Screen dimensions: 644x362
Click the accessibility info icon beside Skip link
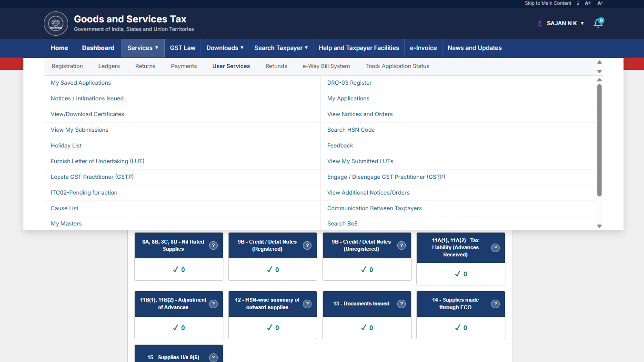(578, 3)
